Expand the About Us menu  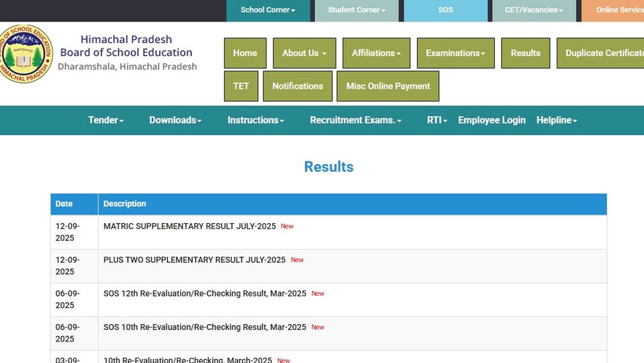(304, 53)
